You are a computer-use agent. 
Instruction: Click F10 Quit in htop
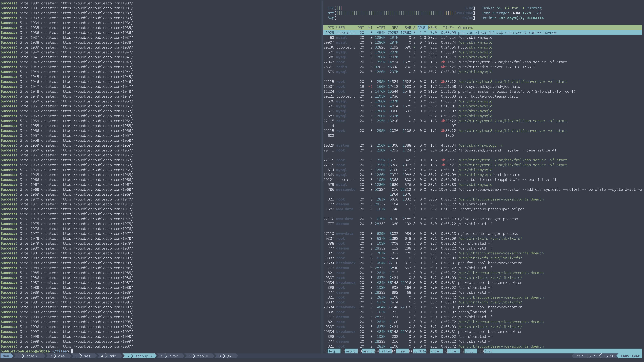click(485, 351)
